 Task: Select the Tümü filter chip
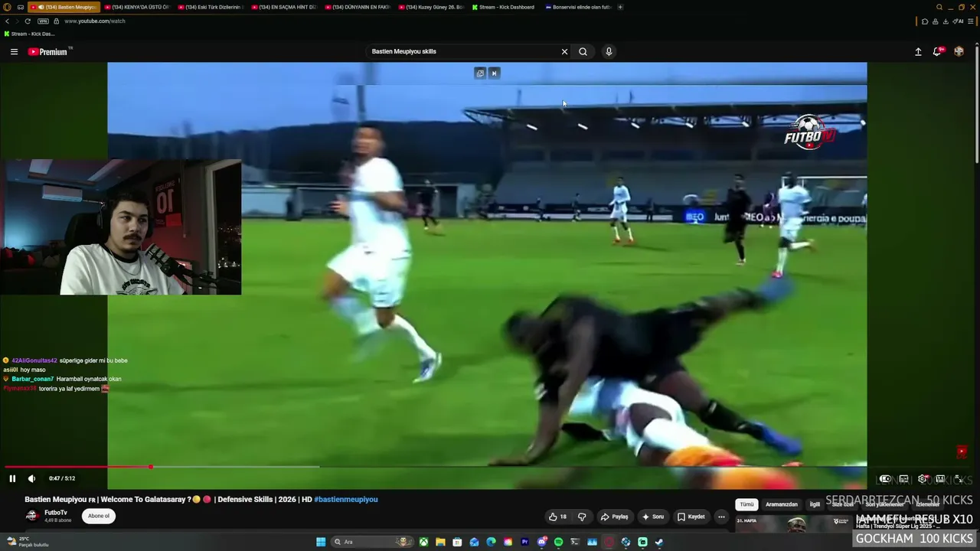tap(746, 504)
